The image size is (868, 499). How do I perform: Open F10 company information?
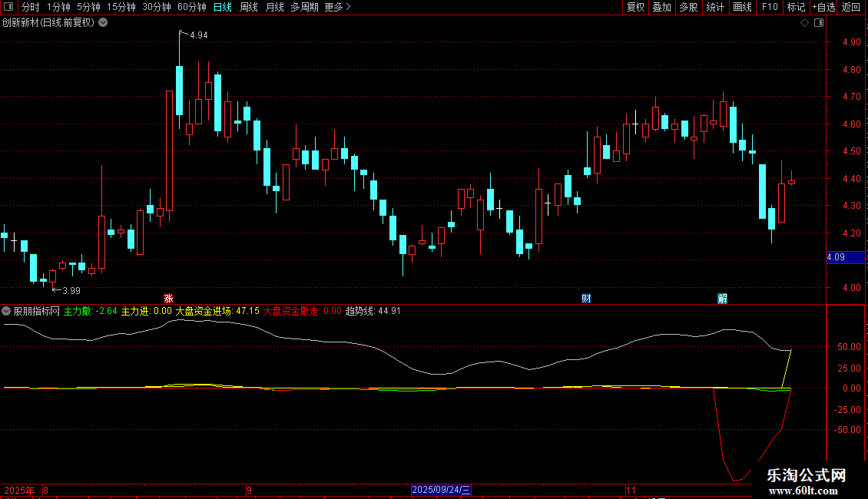770,7
